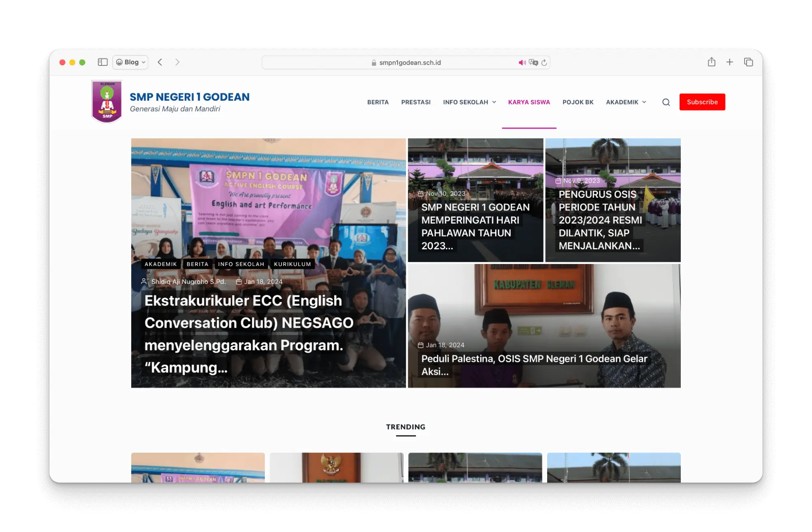Open the Hari Pahlawan Tahun 2023 article
This screenshot has height=532, width=812.
(475, 227)
